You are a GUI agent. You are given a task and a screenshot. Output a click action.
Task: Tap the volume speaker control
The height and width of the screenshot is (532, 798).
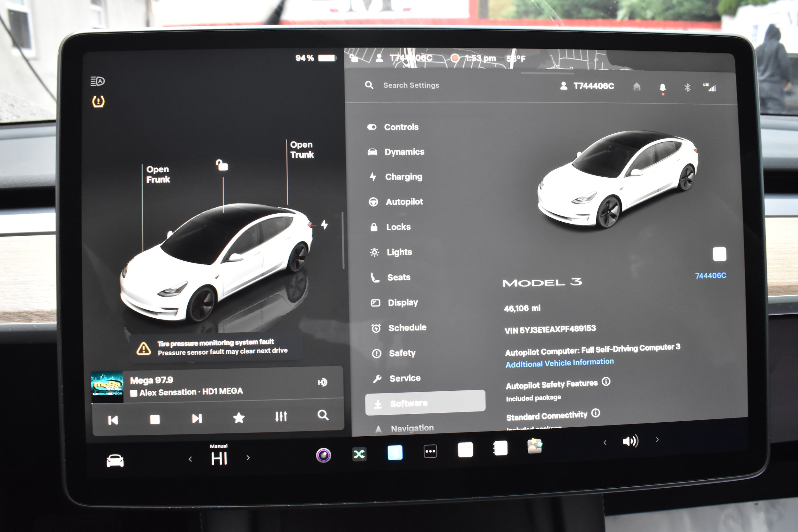pos(630,441)
